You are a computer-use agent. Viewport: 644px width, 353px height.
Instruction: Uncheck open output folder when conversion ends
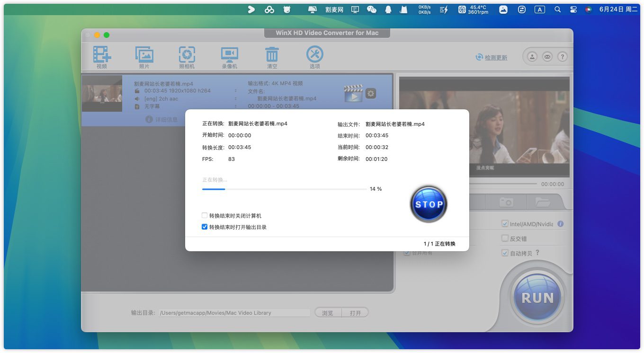point(205,227)
